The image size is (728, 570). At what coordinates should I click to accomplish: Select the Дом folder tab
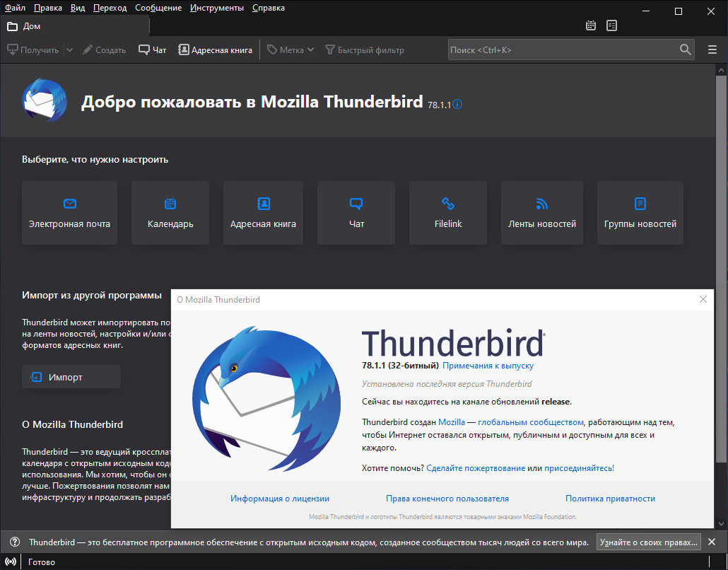[x=75, y=26]
